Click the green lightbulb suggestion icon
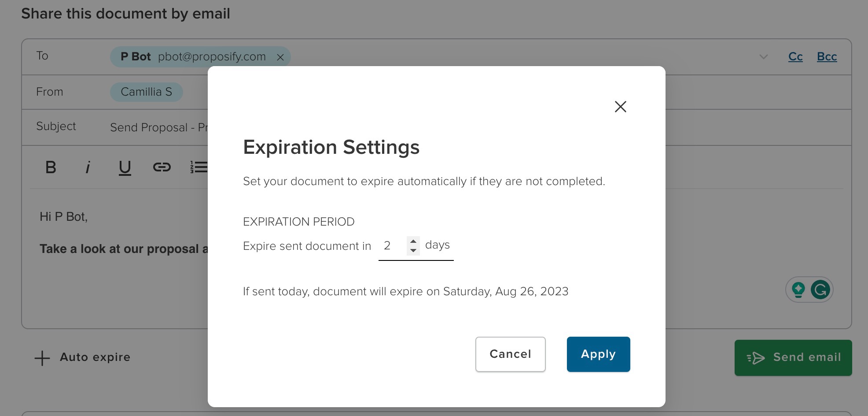Viewport: 868px width, 416px height. pos(798,290)
